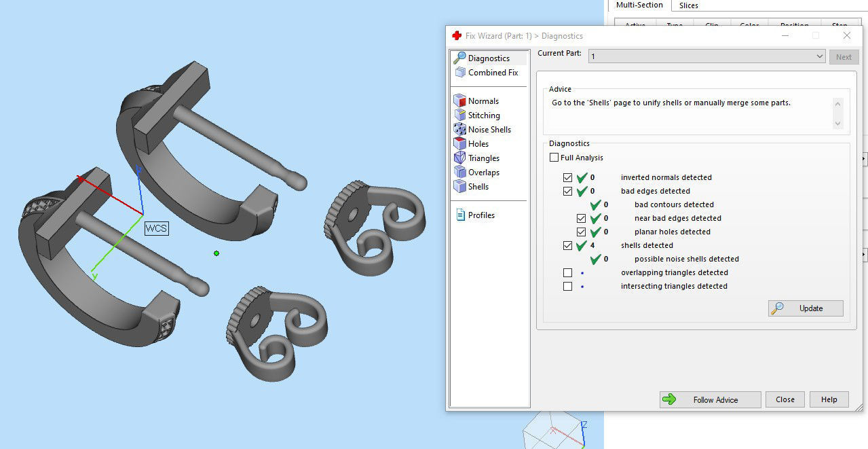
Task: Click the Fix Wizard red cross icon
Action: [457, 36]
